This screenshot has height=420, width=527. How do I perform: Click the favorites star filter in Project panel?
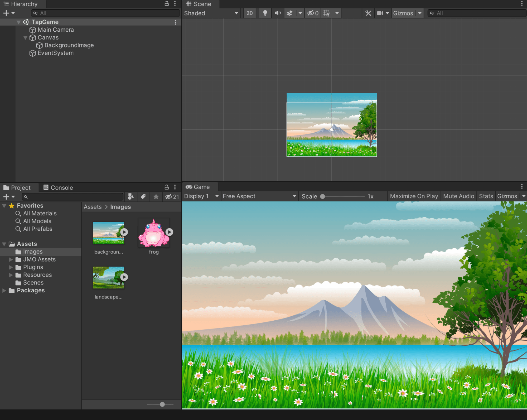click(156, 197)
